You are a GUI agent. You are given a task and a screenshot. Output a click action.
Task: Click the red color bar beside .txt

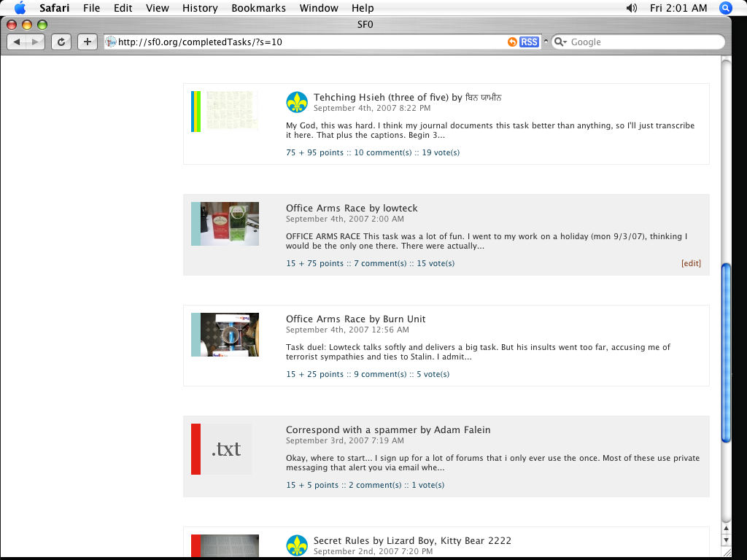pos(196,449)
